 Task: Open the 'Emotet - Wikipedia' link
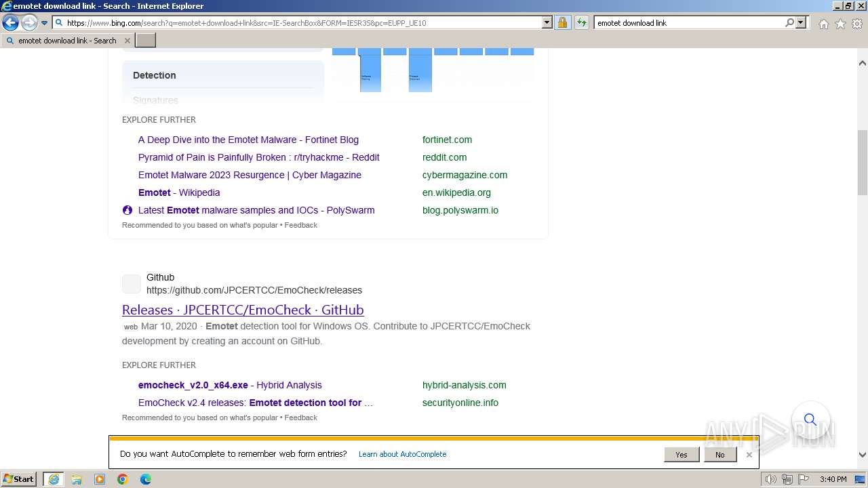179,192
